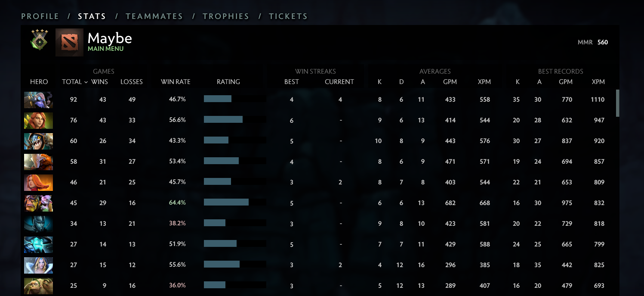The height and width of the screenshot is (296, 644).
Task: Click the Storm Spirit hero portrait
Action: pos(38,244)
